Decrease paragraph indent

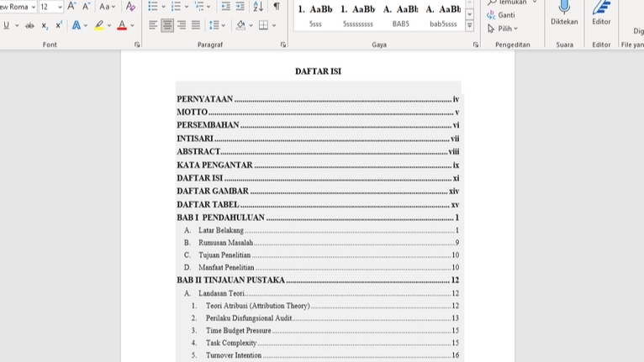click(x=225, y=6)
